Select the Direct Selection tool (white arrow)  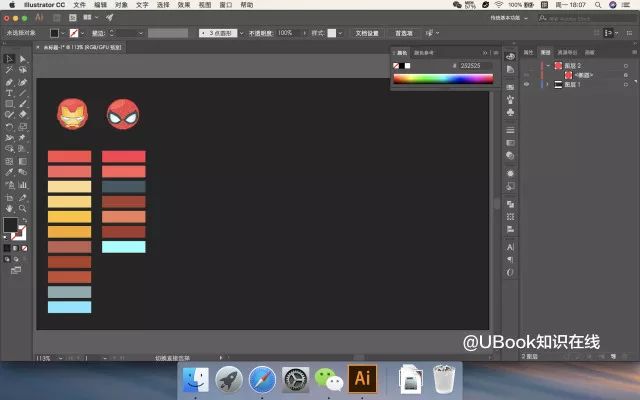click(x=23, y=59)
